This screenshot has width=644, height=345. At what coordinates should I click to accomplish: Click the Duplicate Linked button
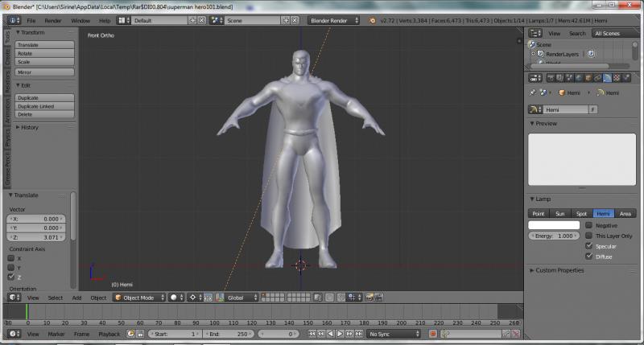coord(44,106)
